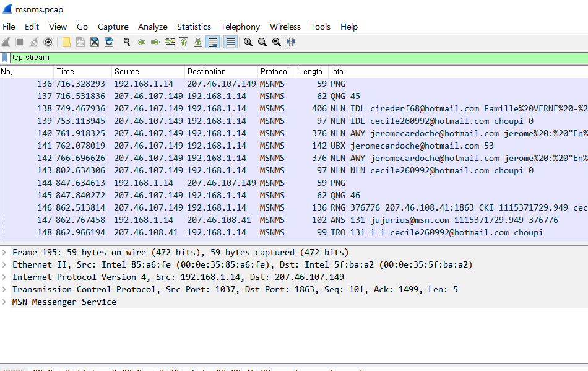Viewport: 588px width, 371px height.
Task: Open a capture file via folder icon
Action: coord(66,42)
